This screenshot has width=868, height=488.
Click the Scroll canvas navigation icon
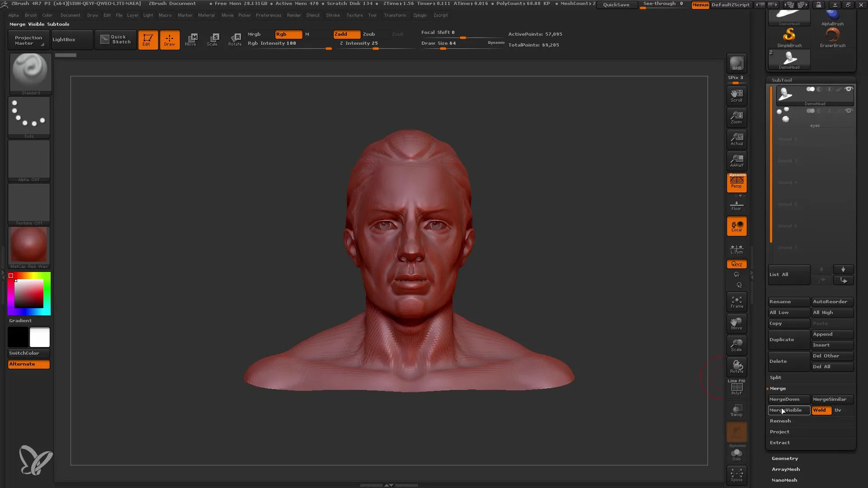pyautogui.click(x=736, y=96)
